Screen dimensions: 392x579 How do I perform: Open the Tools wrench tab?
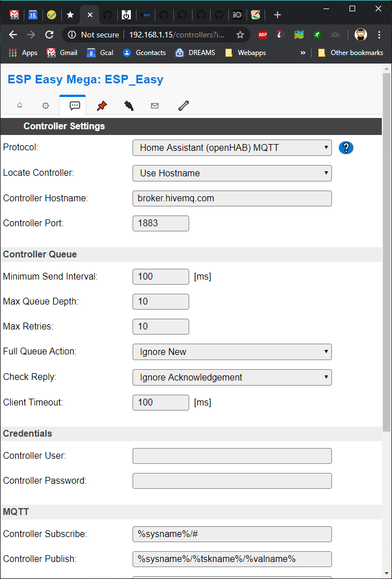tap(184, 105)
